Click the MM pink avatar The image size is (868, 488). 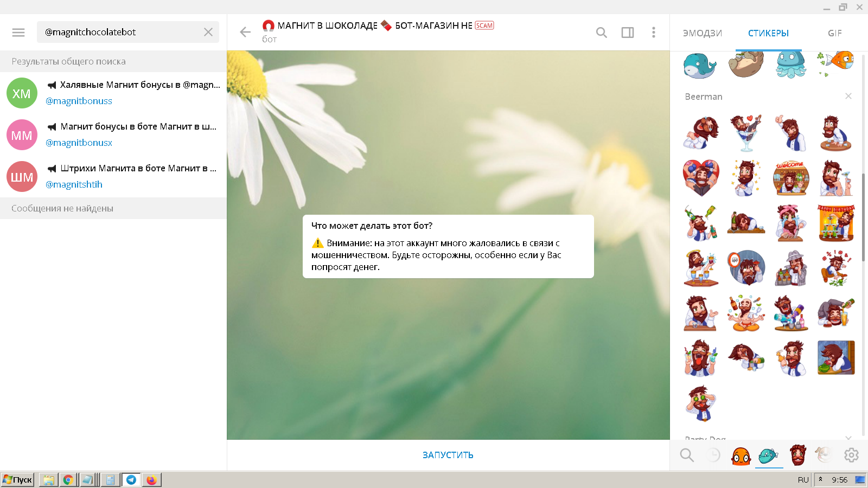click(x=22, y=135)
